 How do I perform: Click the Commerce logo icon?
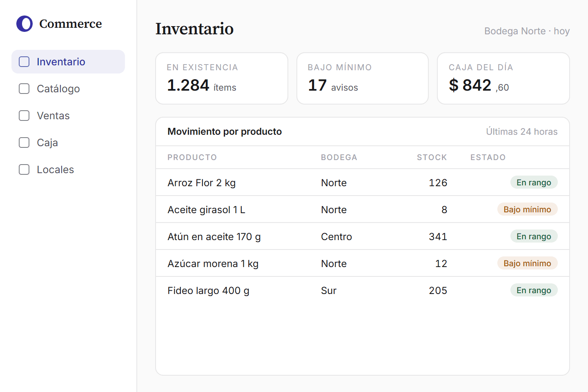tap(24, 24)
